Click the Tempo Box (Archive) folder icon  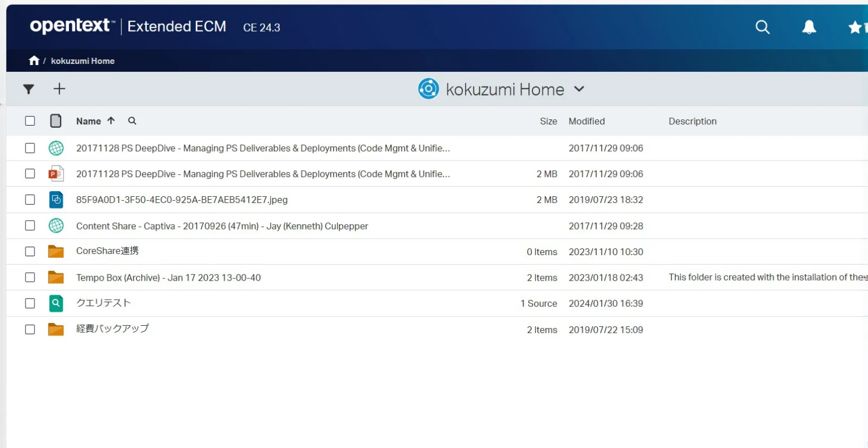[x=56, y=277]
